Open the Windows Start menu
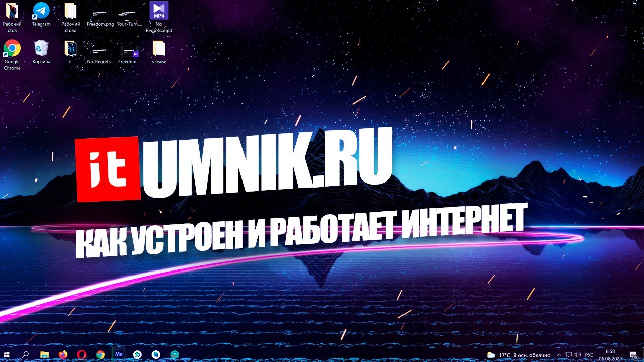Screen dimensions: 644x362 tap(7, 354)
